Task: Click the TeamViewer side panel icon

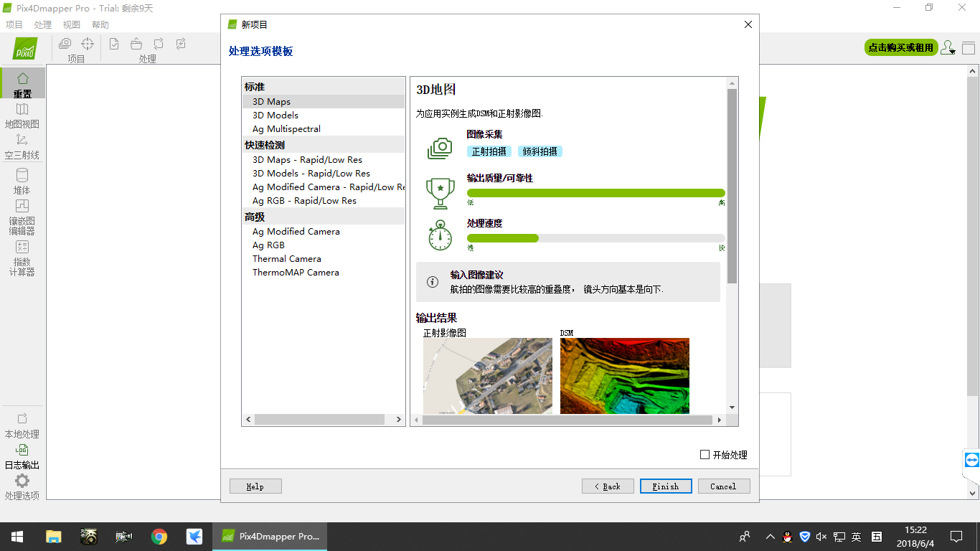Action: 971,460
